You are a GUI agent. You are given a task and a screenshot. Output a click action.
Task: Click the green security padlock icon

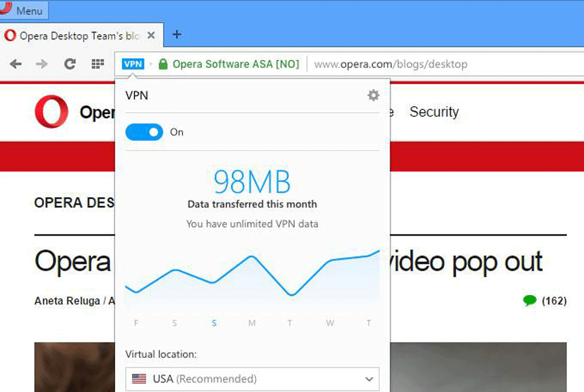pos(163,64)
